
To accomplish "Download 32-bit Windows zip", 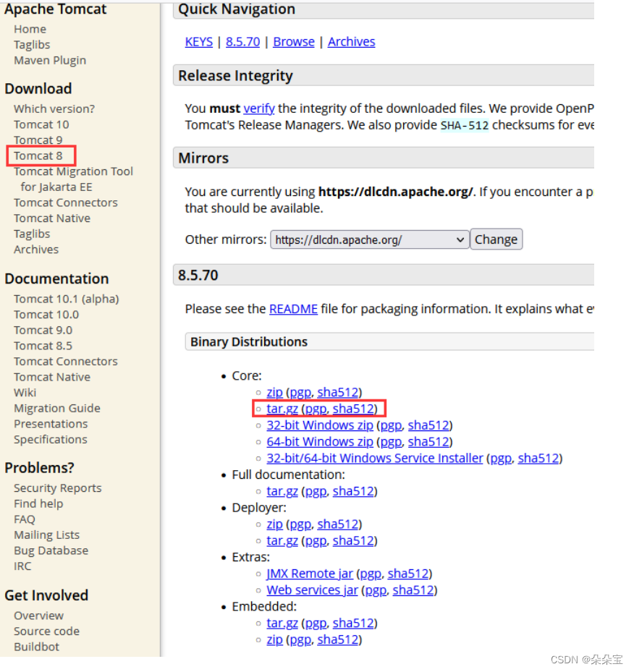I will [320, 425].
